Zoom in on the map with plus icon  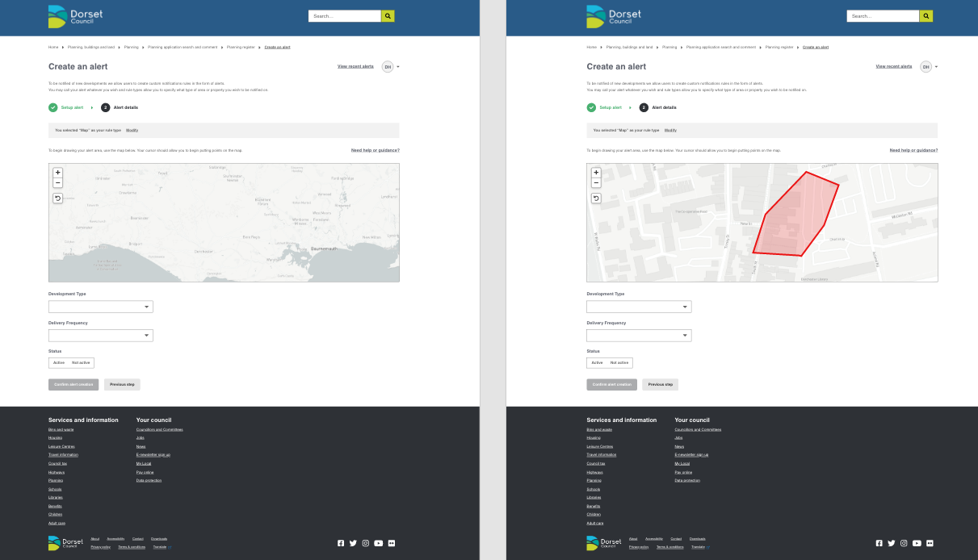tap(57, 172)
